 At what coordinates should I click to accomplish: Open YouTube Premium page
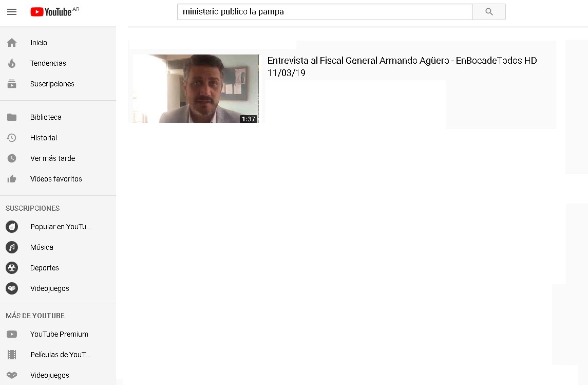tap(59, 334)
